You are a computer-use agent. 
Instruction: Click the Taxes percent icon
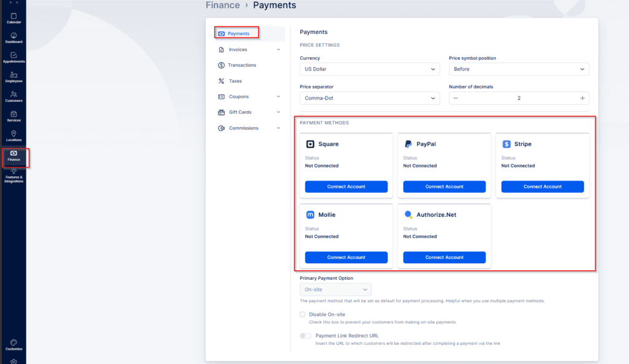(x=221, y=81)
